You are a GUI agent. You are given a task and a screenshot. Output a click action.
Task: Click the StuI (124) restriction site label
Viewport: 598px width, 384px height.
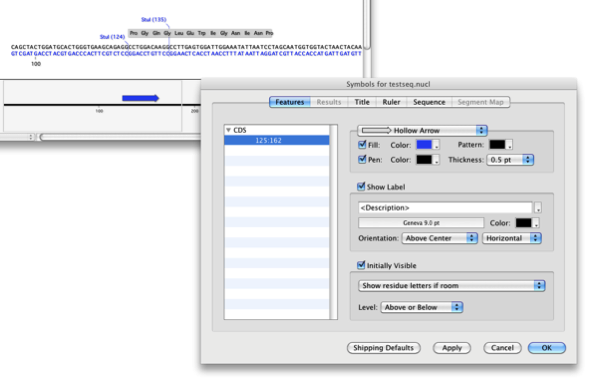tap(112, 37)
